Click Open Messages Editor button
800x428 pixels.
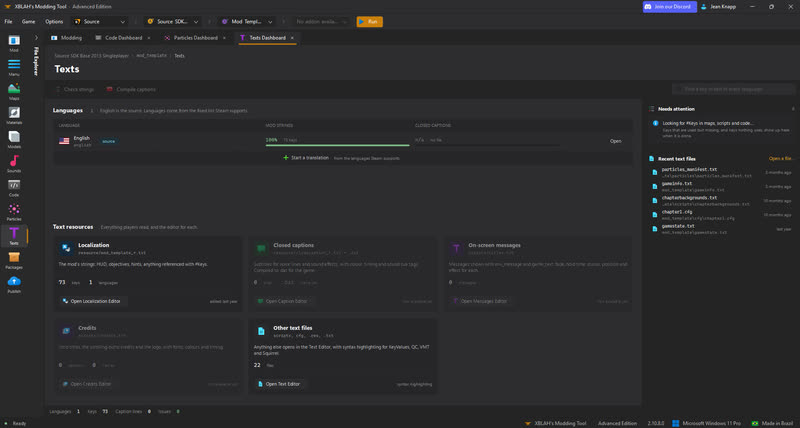point(480,301)
